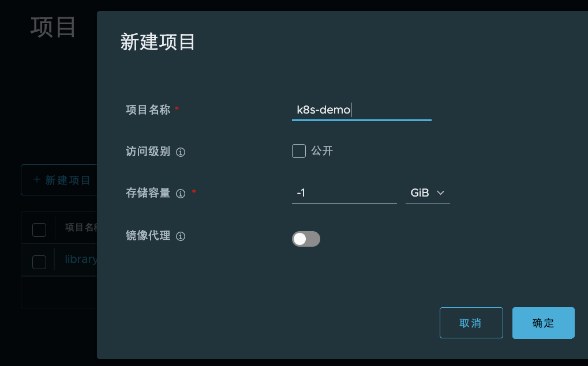Click the 项目 page heading
The height and width of the screenshot is (366, 588).
(53, 27)
